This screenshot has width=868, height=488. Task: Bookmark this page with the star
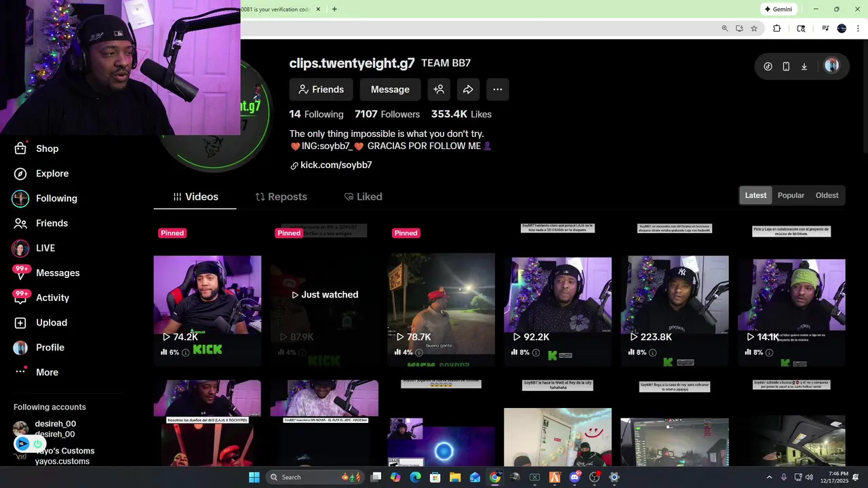pos(753,28)
